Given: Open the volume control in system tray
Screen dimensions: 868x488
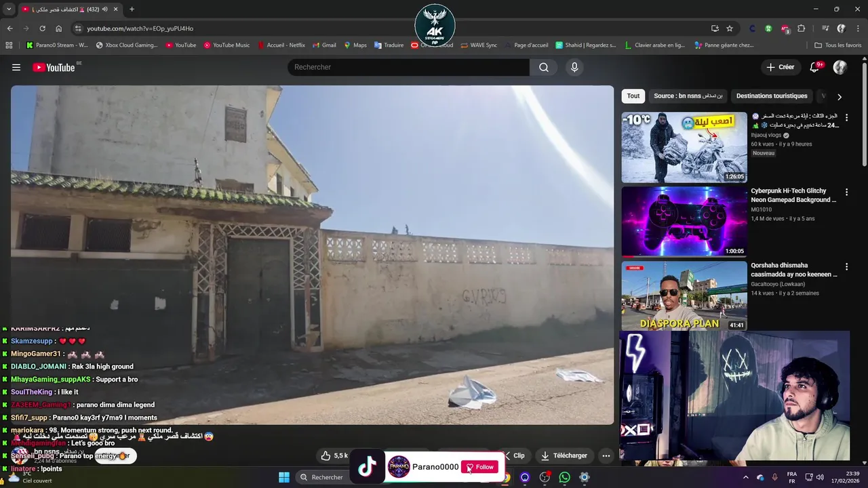Looking at the screenshot, I should [x=821, y=477].
